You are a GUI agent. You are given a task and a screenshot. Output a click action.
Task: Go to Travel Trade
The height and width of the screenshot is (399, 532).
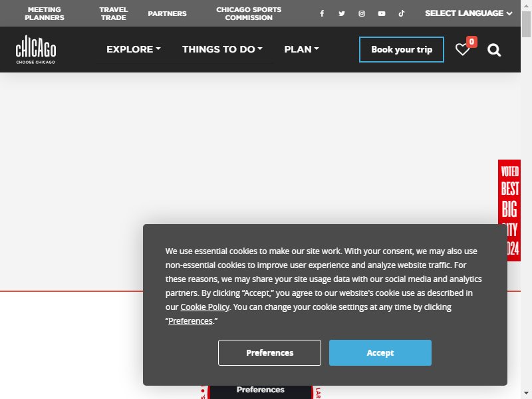click(x=113, y=13)
